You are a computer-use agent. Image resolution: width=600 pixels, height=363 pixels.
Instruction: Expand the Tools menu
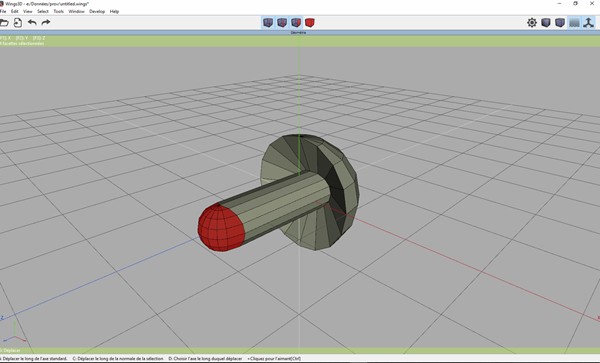point(59,11)
